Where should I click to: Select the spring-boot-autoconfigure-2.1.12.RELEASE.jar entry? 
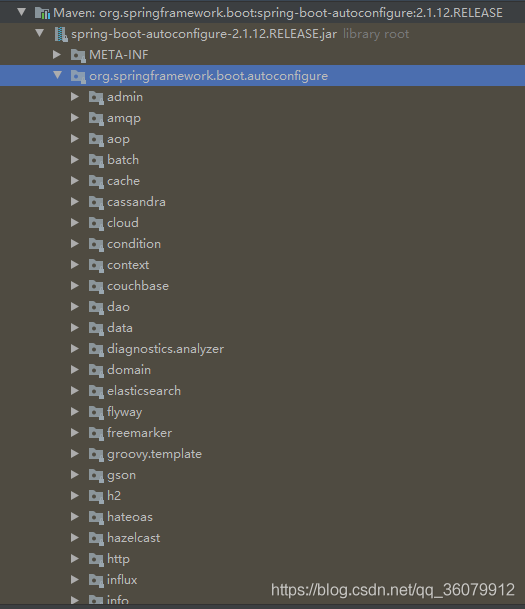[204, 34]
